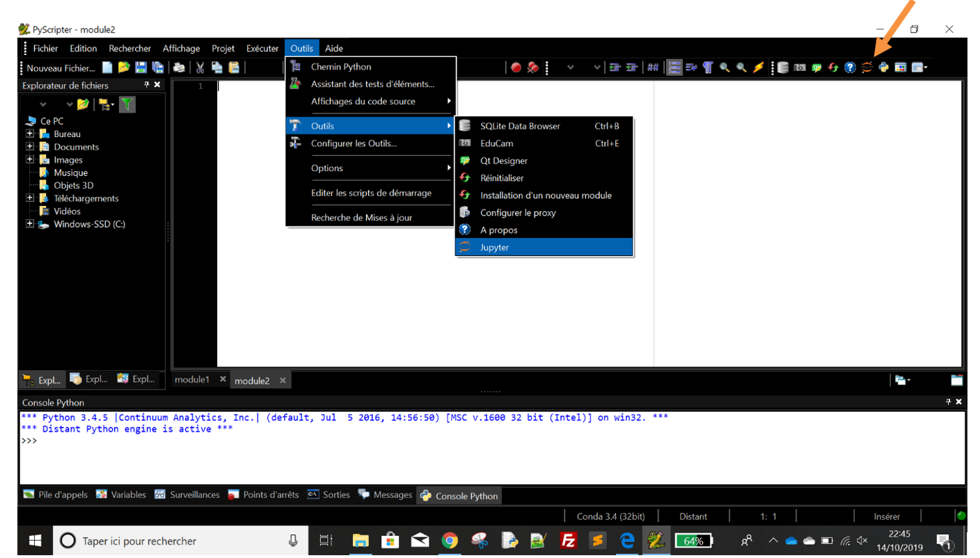Click the red-green reinitialize arrows toolbar icon
The height and width of the screenshot is (558, 980).
click(833, 67)
